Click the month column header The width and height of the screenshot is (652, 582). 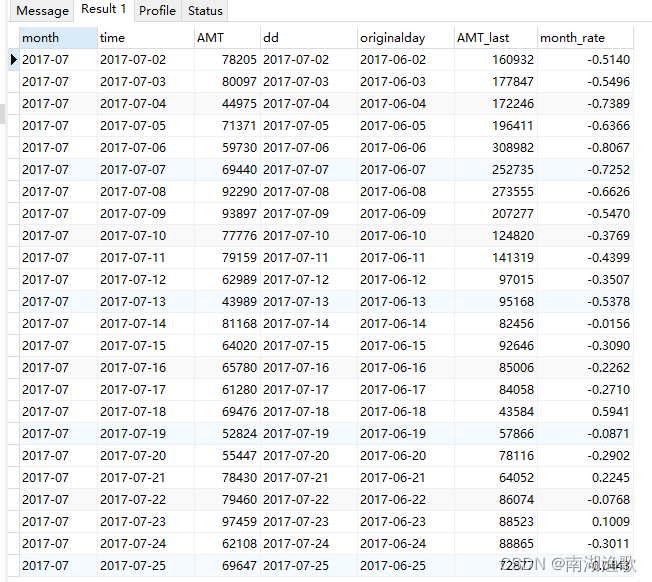tap(58, 38)
